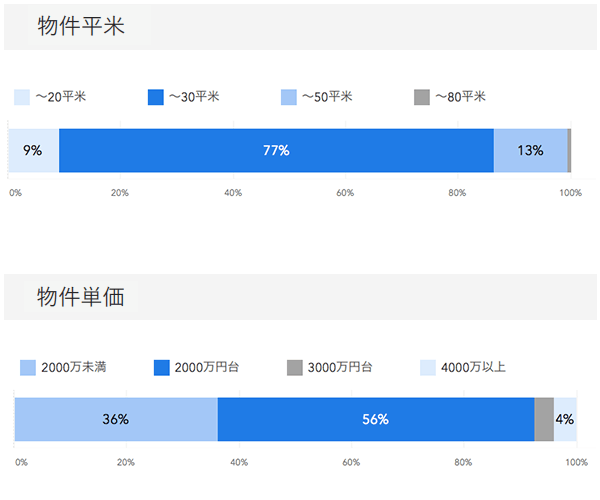Select the 36% bar segment

coord(116,419)
